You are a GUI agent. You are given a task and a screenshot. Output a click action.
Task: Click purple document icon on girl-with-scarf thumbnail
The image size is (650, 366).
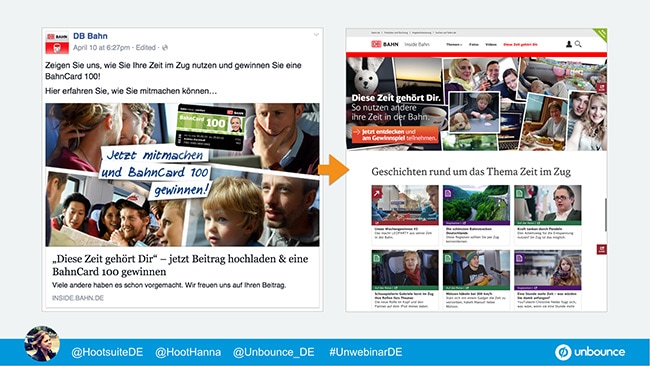519,258
